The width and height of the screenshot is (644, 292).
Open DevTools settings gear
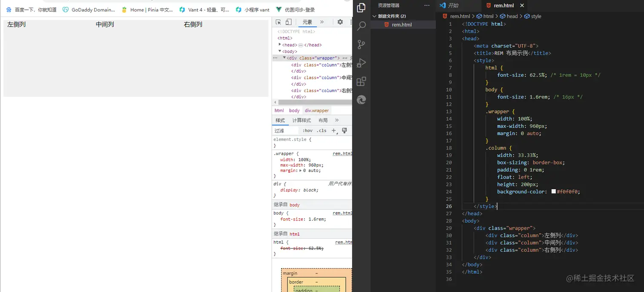[x=340, y=22]
